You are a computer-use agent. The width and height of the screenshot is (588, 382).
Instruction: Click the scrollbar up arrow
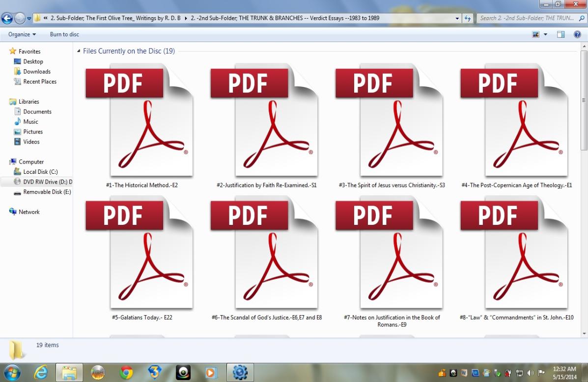point(584,47)
